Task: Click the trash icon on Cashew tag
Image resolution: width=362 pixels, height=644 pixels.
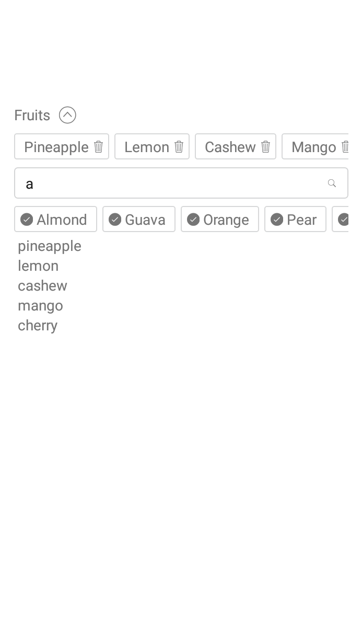Action: [x=265, y=147]
